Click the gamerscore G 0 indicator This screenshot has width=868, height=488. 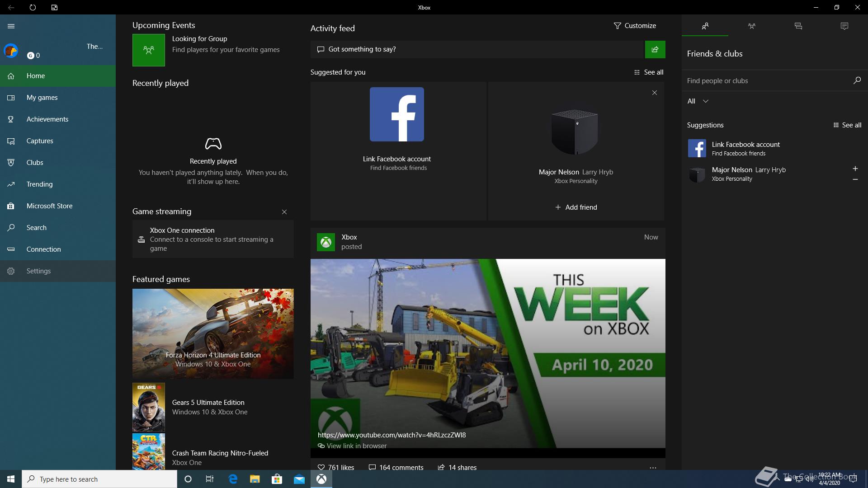click(33, 56)
